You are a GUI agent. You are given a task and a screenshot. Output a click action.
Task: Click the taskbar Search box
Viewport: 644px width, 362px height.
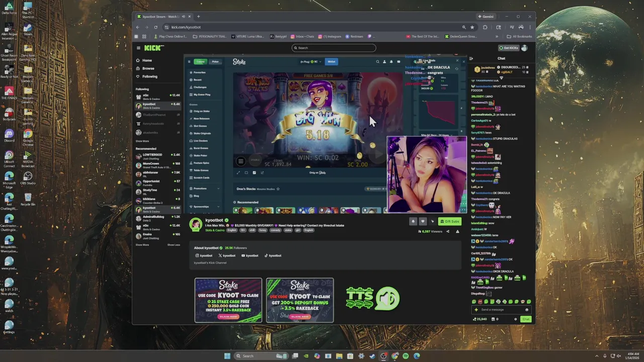(262, 356)
